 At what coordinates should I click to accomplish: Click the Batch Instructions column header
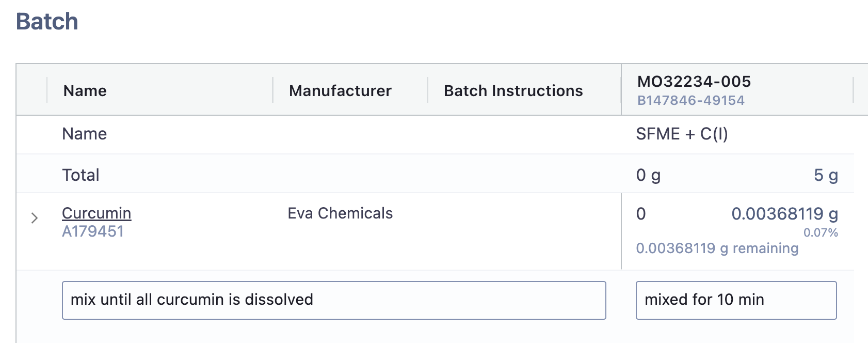513,91
